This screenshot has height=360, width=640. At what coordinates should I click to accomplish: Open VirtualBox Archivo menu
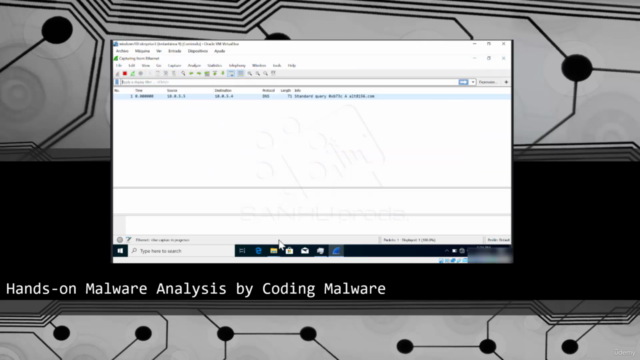[122, 51]
